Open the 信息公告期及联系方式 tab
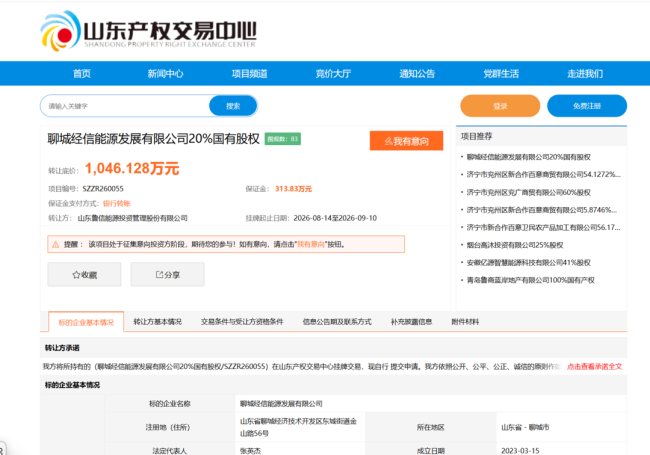Viewport: 650px width, 455px height. tap(337, 322)
